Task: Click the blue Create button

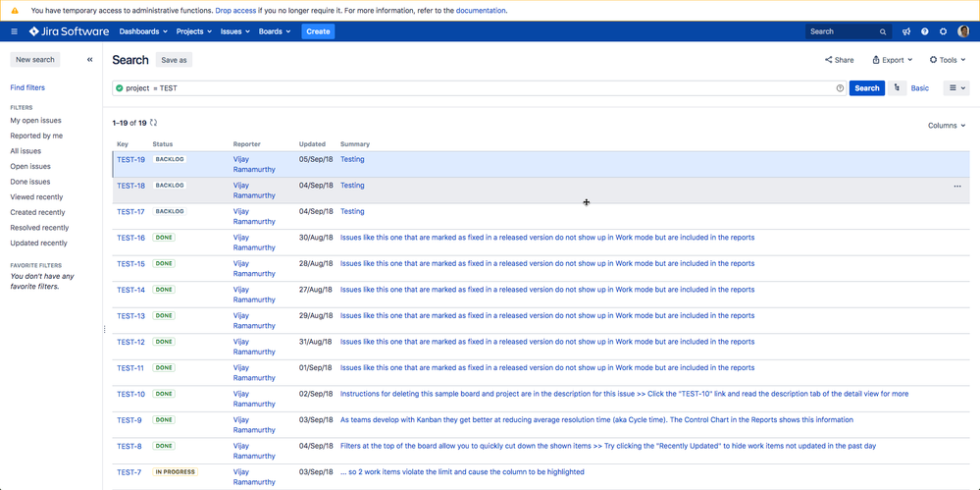Action: pos(318,31)
